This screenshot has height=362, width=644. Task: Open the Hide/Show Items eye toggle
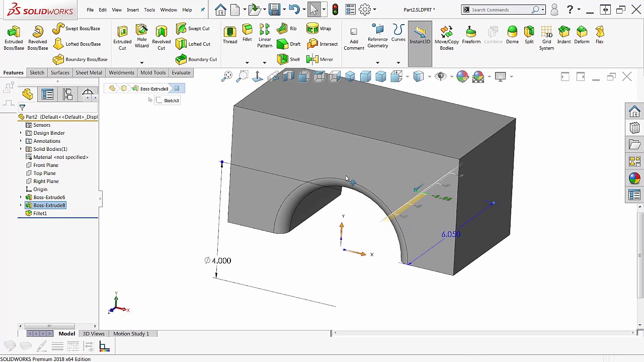441,76
